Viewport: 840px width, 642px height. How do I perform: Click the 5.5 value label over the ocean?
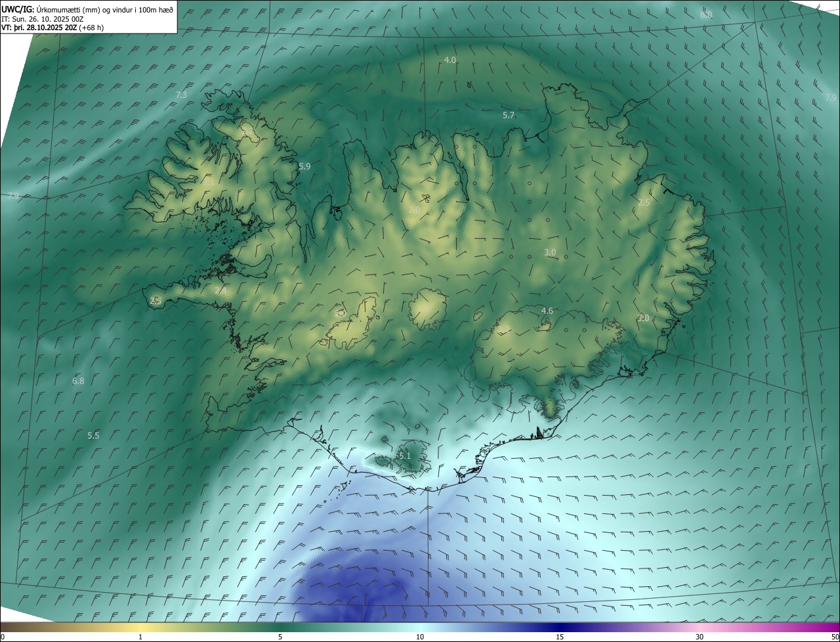tap(93, 436)
